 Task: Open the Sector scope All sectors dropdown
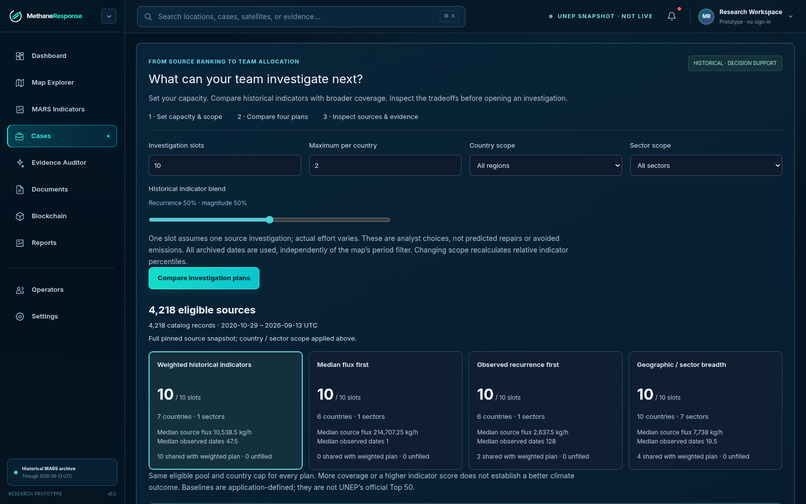point(706,166)
